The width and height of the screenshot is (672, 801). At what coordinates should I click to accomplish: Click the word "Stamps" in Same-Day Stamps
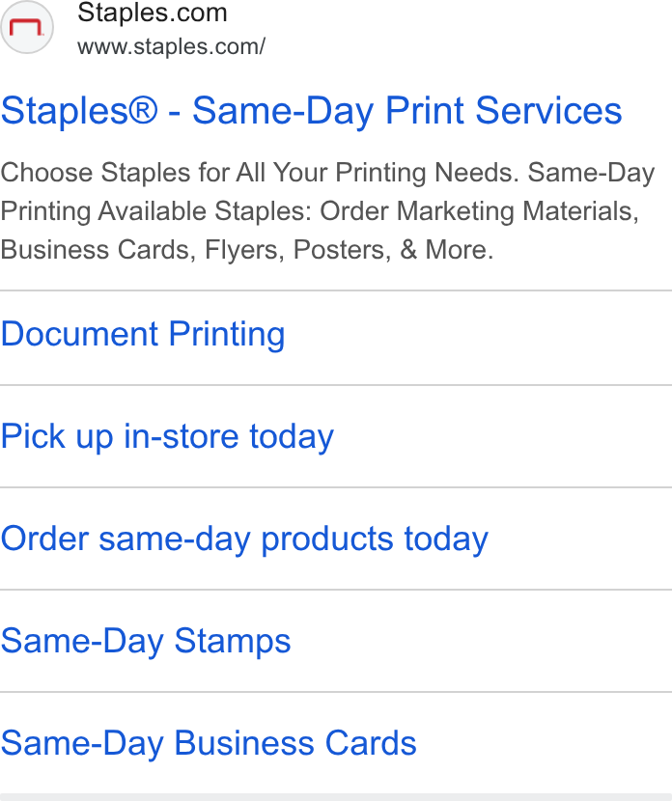(233, 641)
